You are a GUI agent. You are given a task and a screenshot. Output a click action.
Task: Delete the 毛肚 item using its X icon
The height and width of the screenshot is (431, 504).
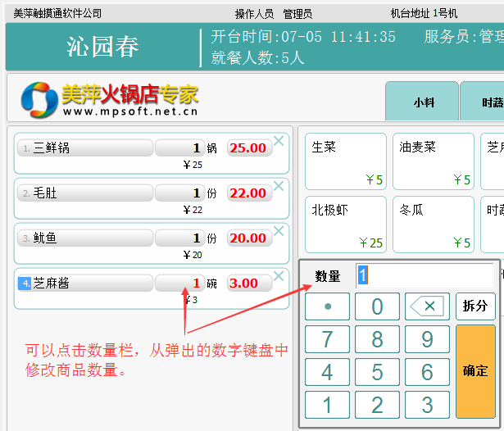pyautogui.click(x=279, y=186)
